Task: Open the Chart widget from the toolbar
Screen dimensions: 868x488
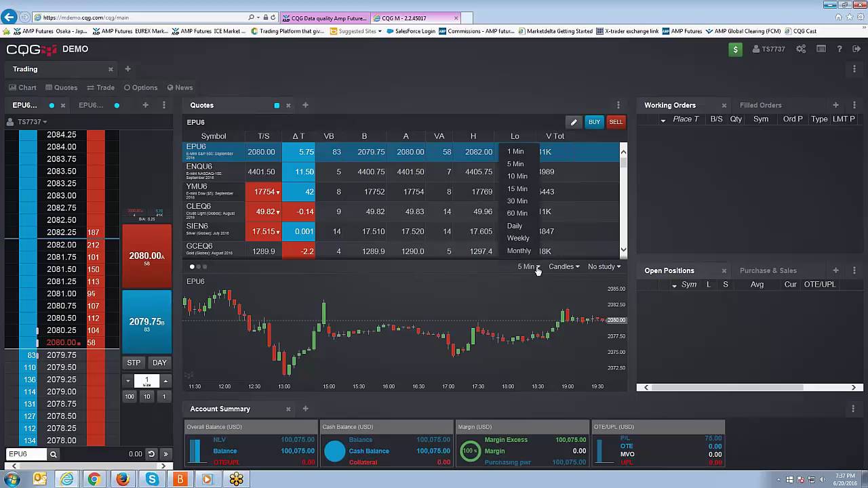Action: click(x=22, y=87)
